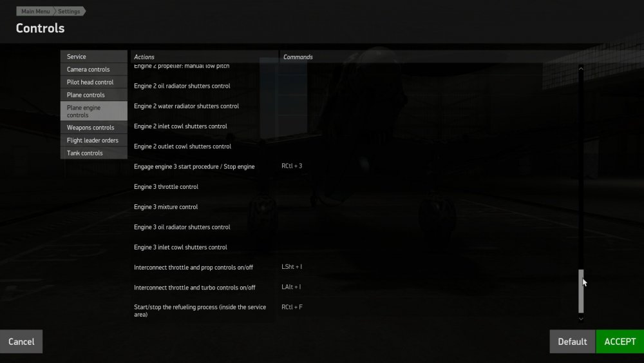Click the green ACCEPT button
Image resolution: width=644 pixels, height=363 pixels.
(x=620, y=342)
